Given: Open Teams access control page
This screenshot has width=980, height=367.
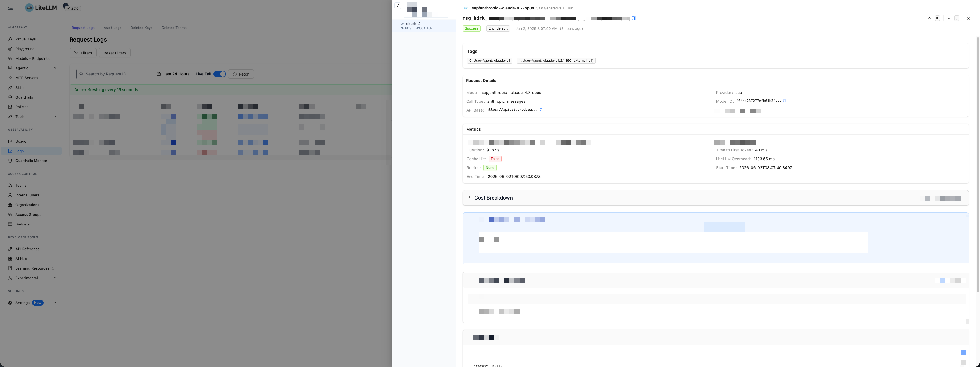Looking at the screenshot, I should pyautogui.click(x=21, y=186).
